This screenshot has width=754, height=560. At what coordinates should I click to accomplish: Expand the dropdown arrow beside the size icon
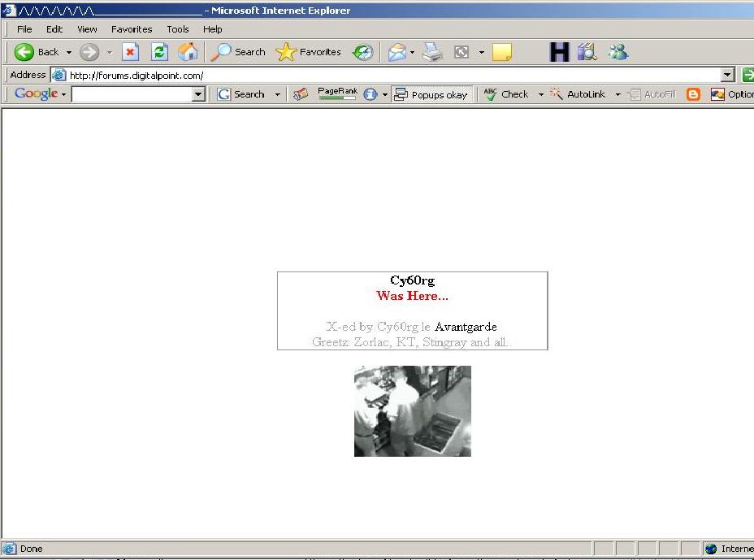481,52
